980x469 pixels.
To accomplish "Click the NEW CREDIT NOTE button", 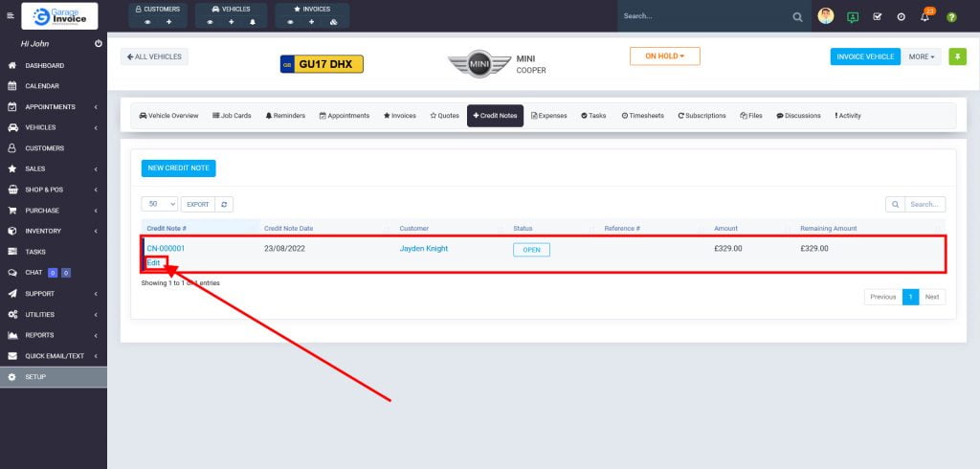I will [x=178, y=168].
